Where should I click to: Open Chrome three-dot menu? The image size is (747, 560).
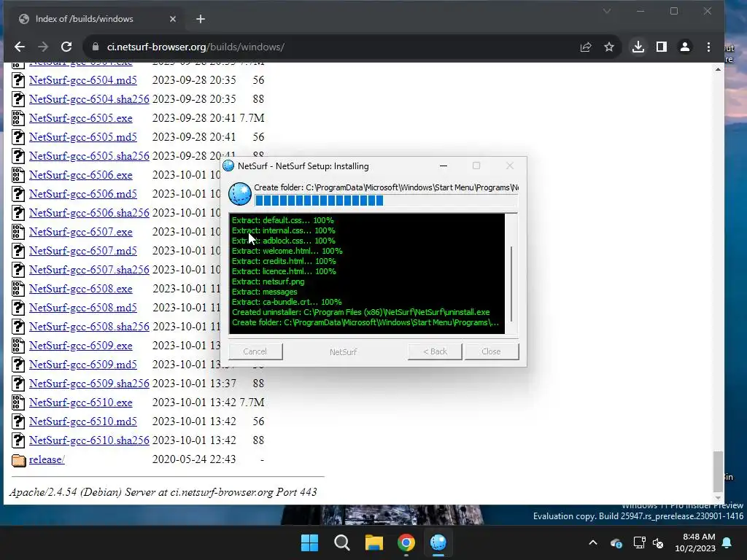[x=708, y=47]
